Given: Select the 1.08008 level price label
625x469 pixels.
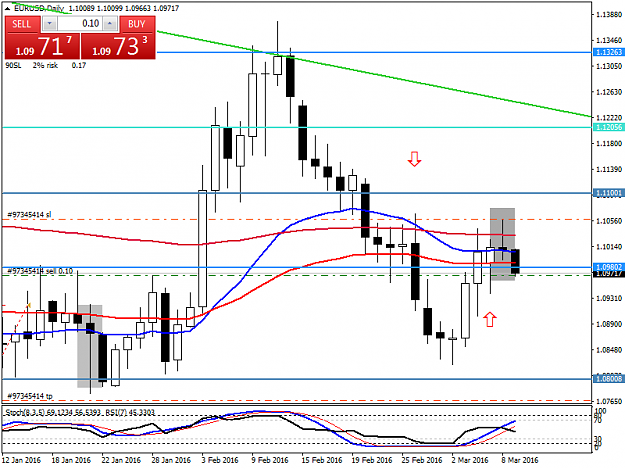Looking at the screenshot, I should point(608,379).
